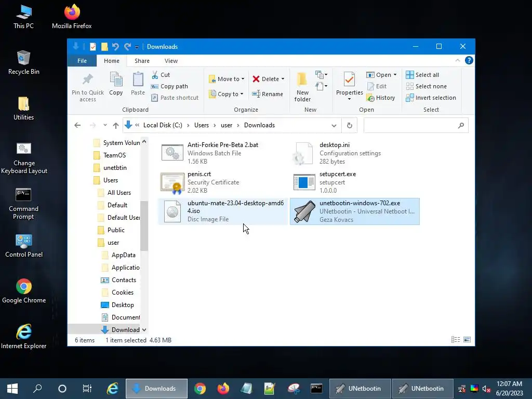Open the Easy access dropdown
The height and width of the screenshot is (399, 532).
tap(321, 86)
